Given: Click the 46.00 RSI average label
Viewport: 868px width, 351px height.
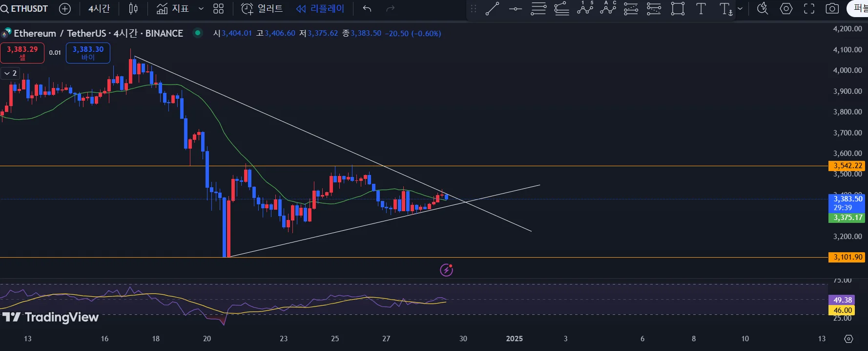Looking at the screenshot, I should tap(843, 310).
